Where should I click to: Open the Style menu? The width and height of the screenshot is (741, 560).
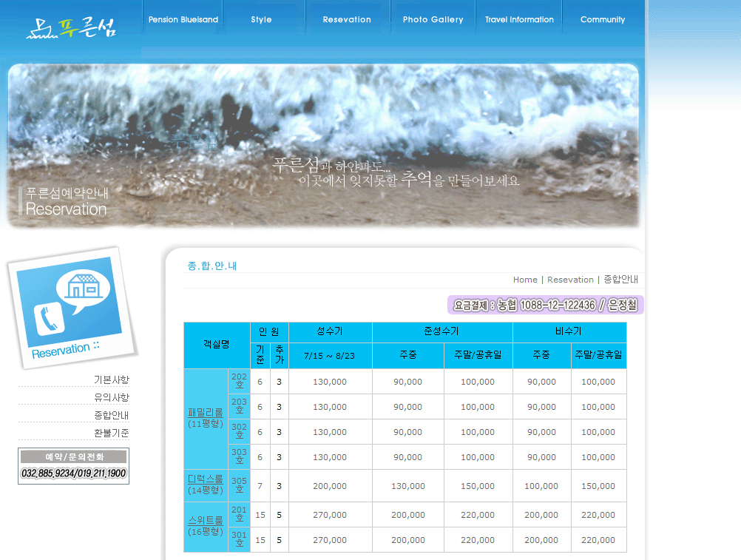[x=261, y=19]
